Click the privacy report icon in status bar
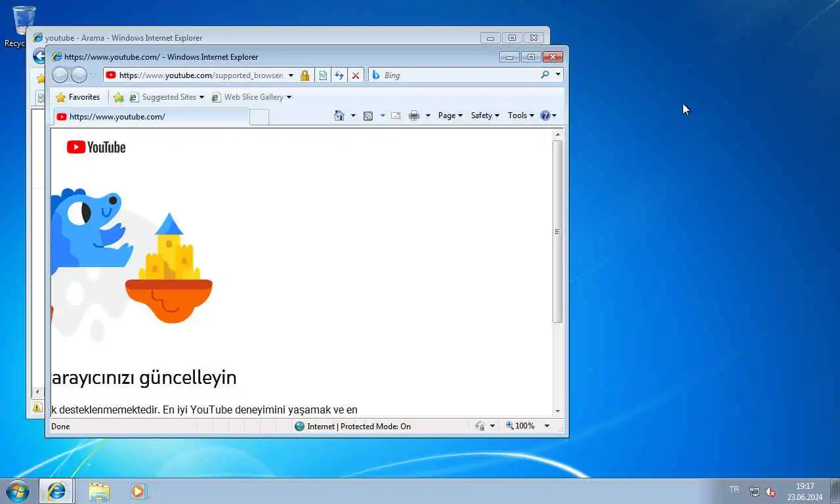 pyautogui.click(x=480, y=427)
